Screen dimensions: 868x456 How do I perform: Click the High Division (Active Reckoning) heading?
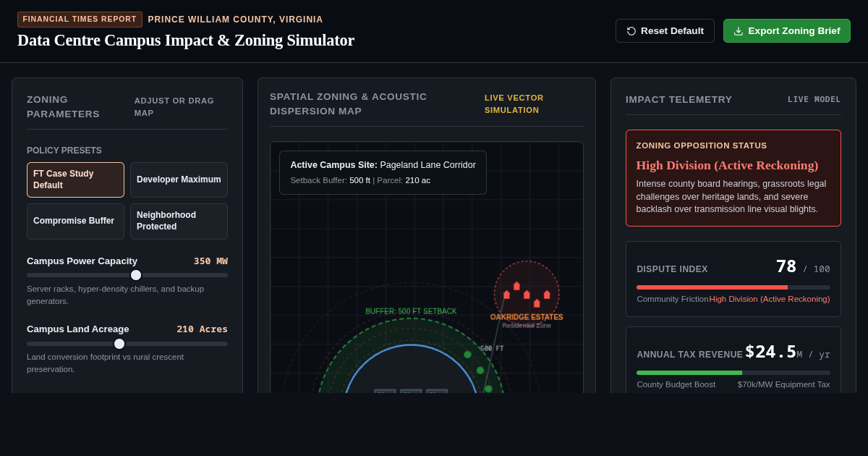[727, 165]
